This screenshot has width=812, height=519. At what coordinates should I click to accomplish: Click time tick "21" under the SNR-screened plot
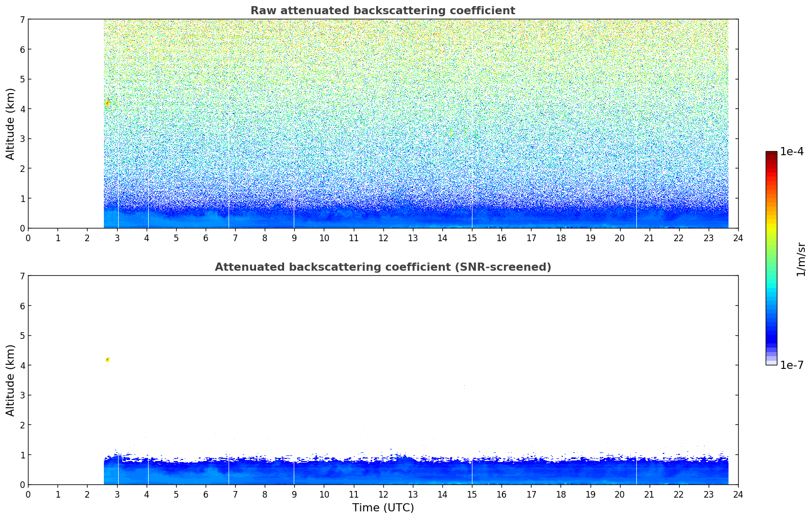tap(649, 494)
